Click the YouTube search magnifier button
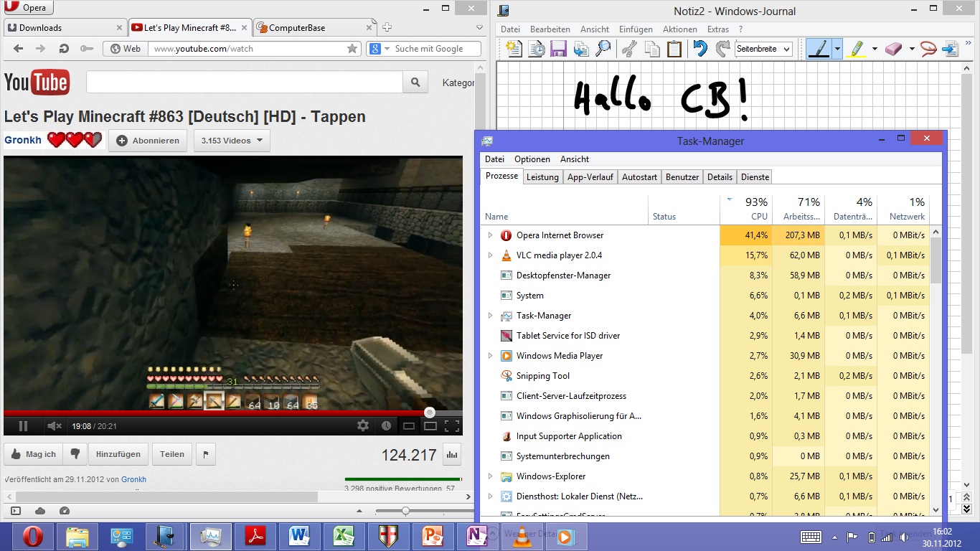Screen dimensions: 980x551 point(415,83)
